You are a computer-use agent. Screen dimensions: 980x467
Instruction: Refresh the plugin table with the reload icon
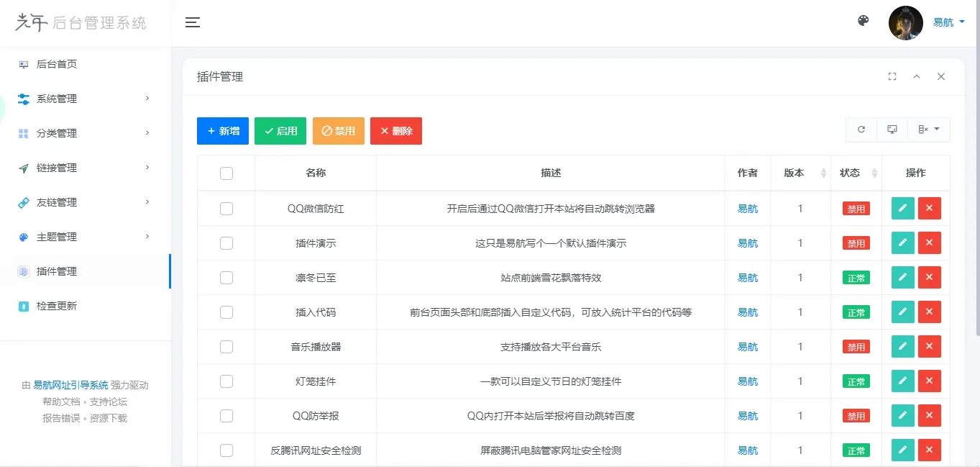point(861,130)
